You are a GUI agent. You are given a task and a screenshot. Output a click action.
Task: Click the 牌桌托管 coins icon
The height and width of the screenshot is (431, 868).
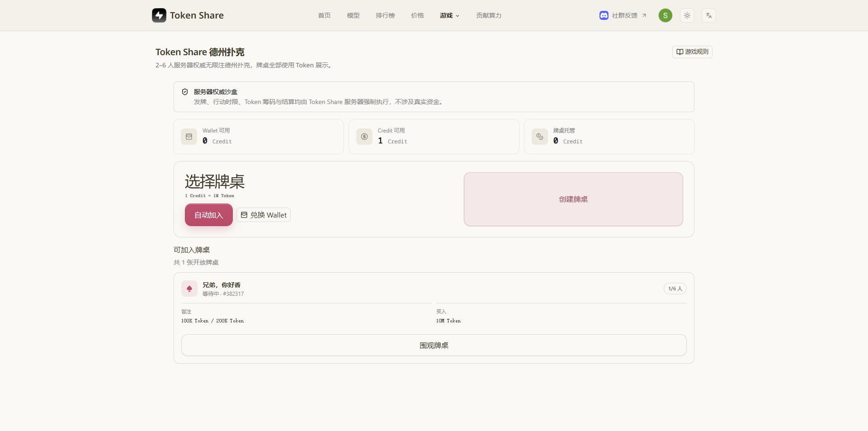click(x=540, y=137)
